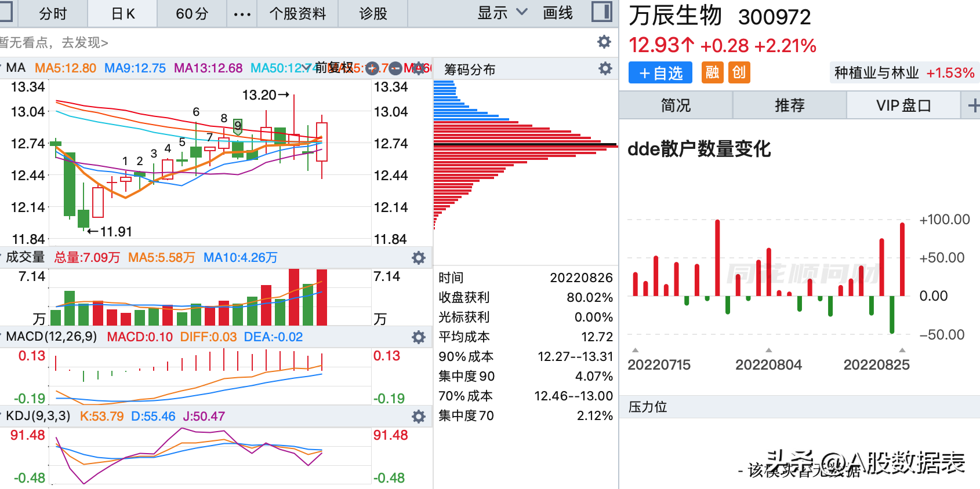Click the 20220715 date triangle marker
This screenshot has width=980, height=489.
coord(636,350)
